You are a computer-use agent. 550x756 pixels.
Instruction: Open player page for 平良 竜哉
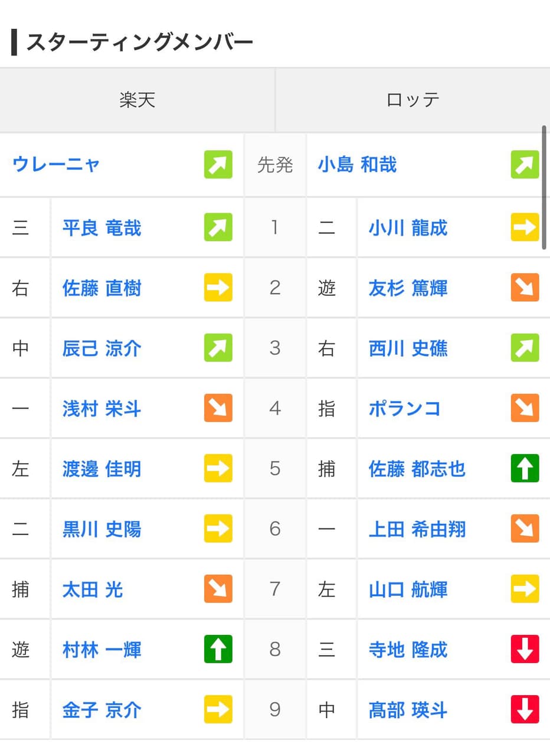coord(102,228)
